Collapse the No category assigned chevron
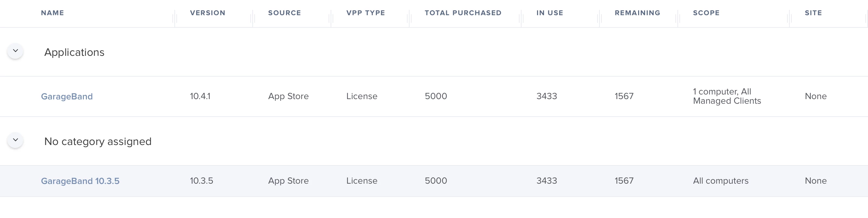 click(x=15, y=140)
